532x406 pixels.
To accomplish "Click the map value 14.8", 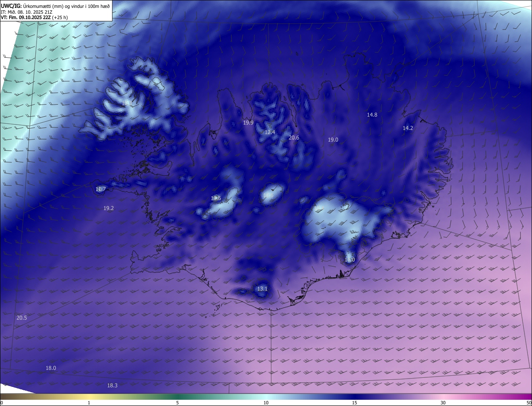I will [372, 115].
